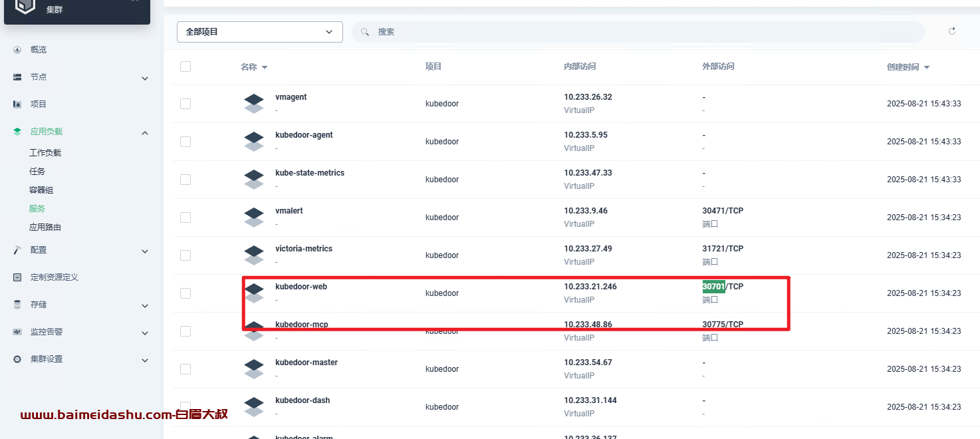Click the Nodes (节点) sidebar icon

tap(17, 77)
